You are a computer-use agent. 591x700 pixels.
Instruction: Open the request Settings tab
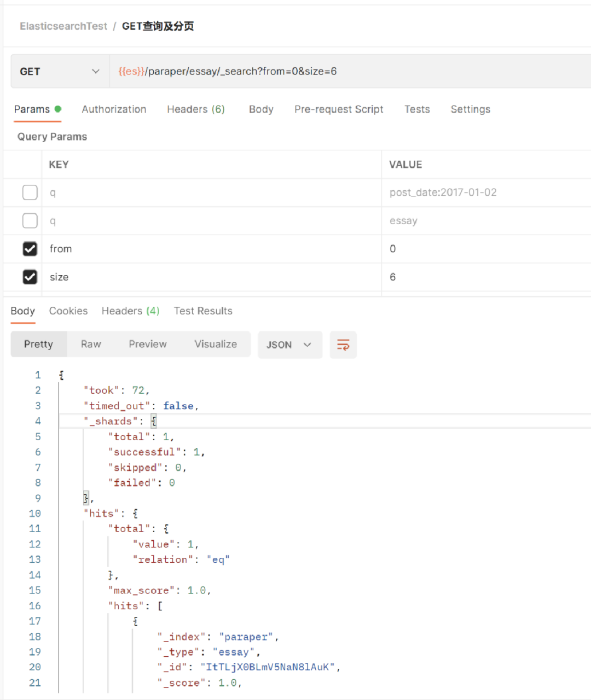[x=471, y=109]
